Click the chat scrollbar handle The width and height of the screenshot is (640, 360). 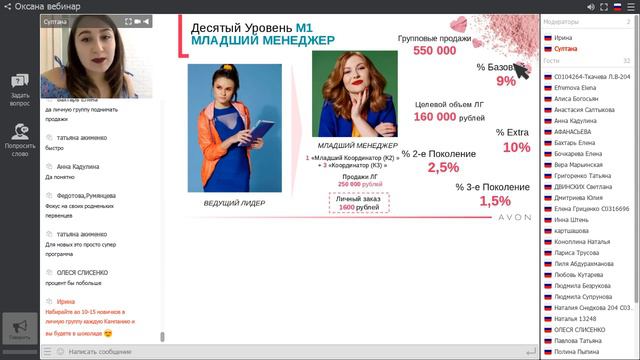coord(162,337)
